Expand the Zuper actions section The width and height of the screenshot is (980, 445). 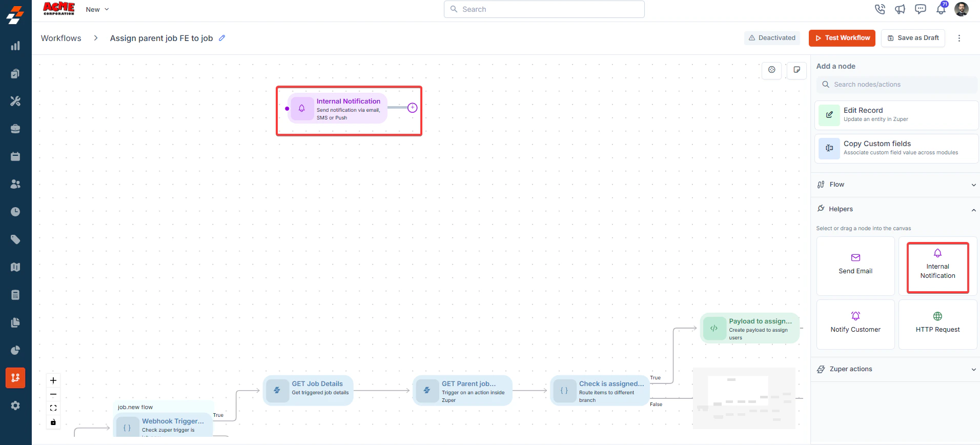(895, 369)
